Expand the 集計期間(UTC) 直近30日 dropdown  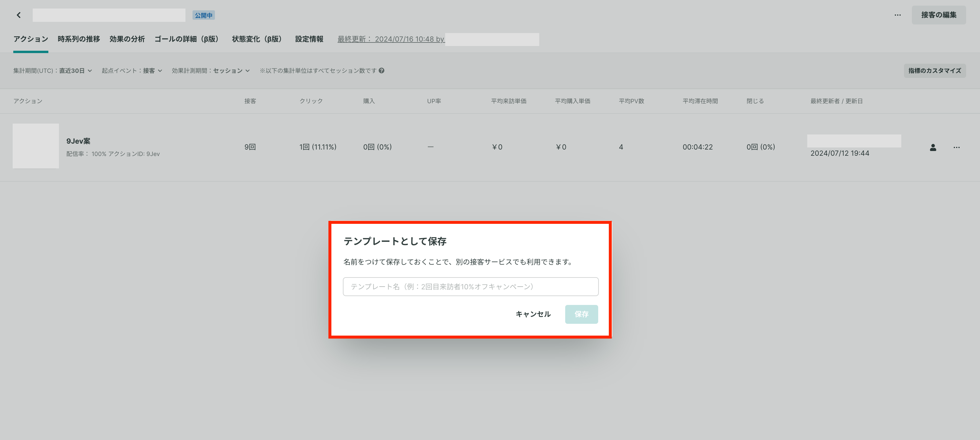tap(52, 70)
